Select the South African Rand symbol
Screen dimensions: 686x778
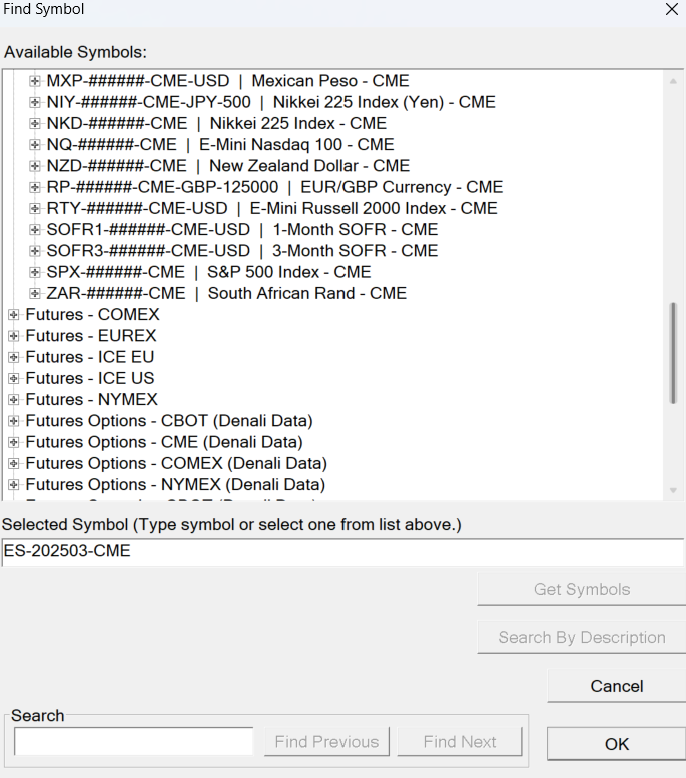tap(226, 293)
